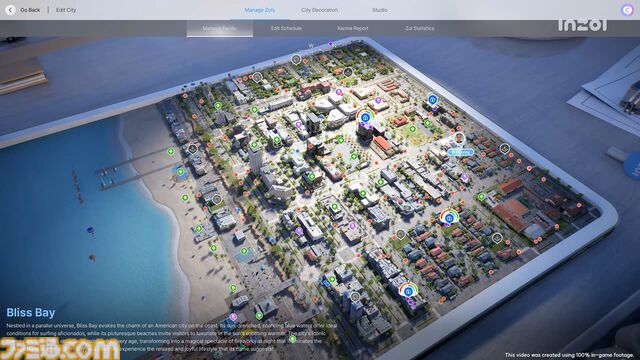Click the Bliss Bay city title

tap(31, 313)
